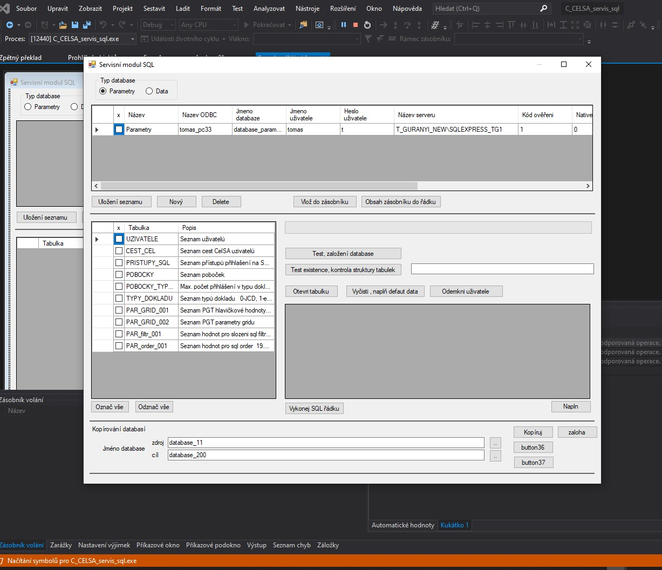662x570 pixels.
Task: Select the Data radio button
Action: coord(149,91)
